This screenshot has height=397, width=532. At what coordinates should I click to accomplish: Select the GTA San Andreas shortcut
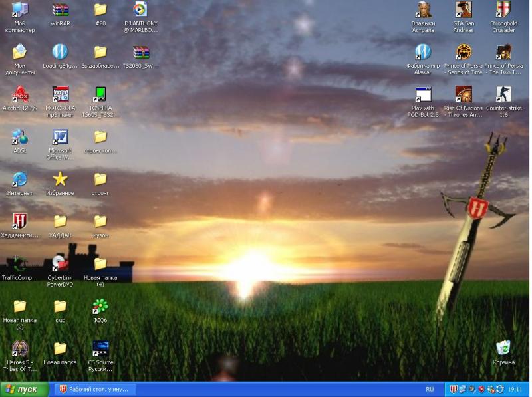464,10
